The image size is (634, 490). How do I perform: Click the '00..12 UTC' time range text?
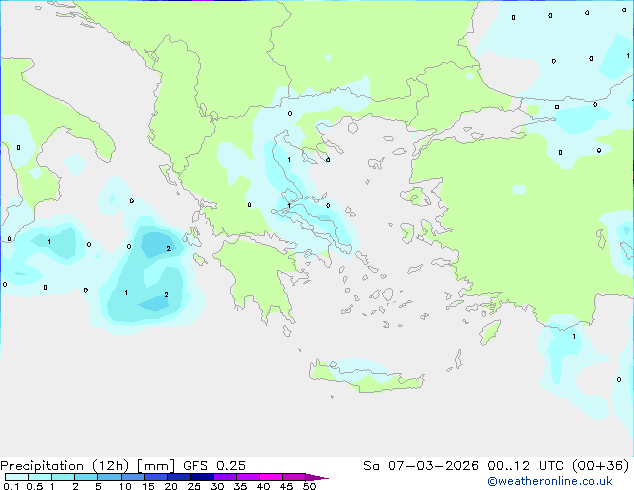[x=525, y=466]
